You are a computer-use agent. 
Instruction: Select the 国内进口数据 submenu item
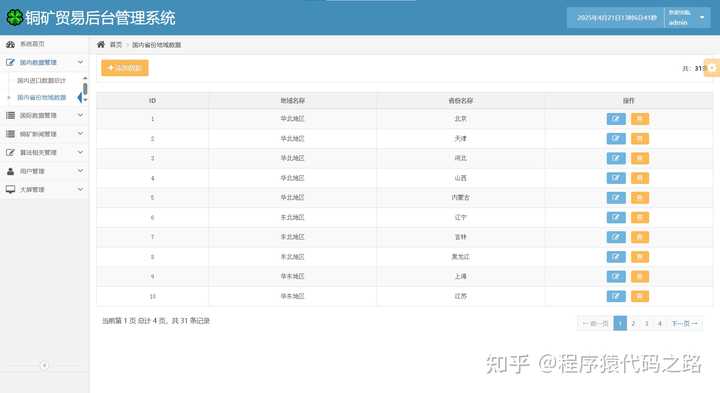(x=41, y=80)
